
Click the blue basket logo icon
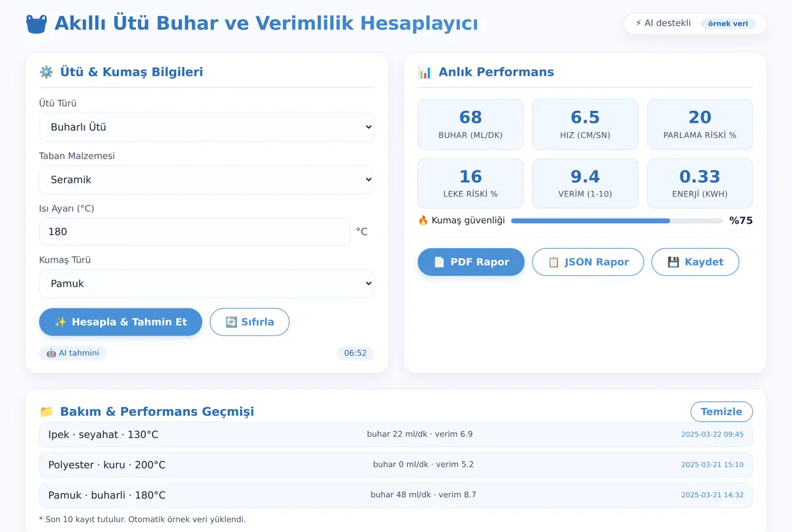36,24
